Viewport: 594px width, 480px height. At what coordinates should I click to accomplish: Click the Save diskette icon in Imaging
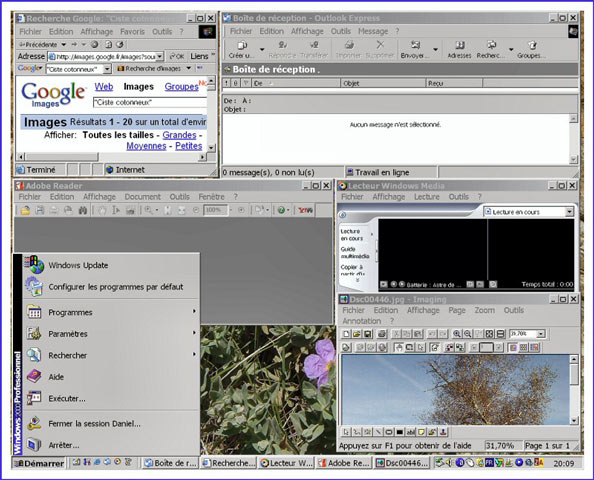coord(367,334)
